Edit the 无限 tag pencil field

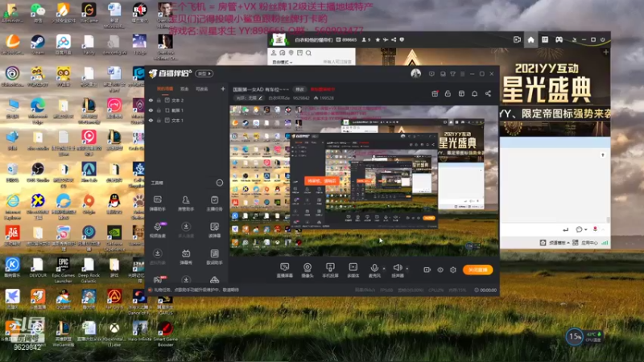pos(250,97)
